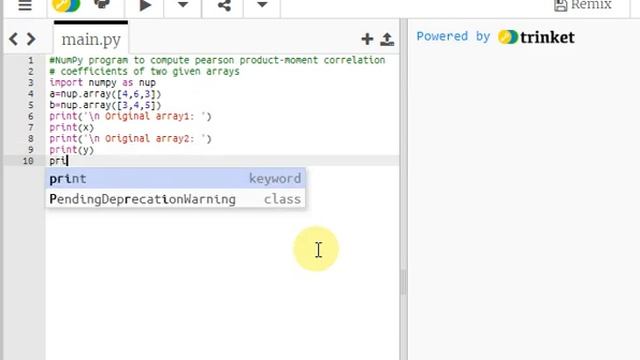This screenshot has height=360, width=640.
Task: Click the first comment line of code
Action: pyautogui.click(x=217, y=60)
